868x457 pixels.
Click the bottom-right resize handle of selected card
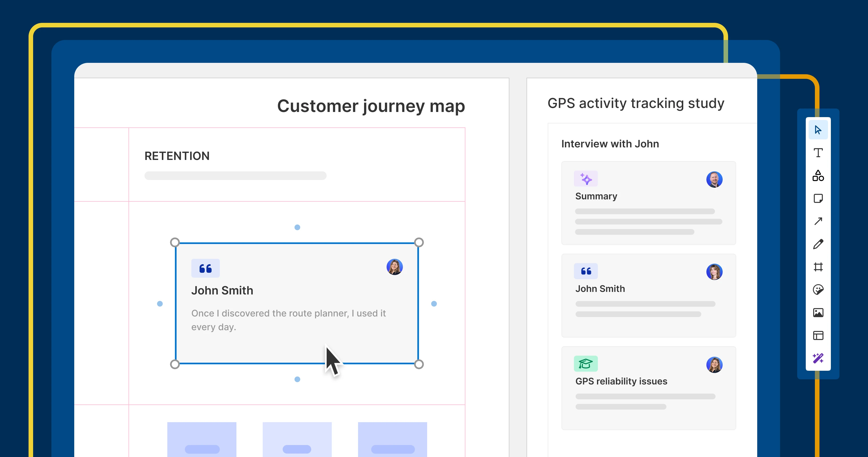(x=419, y=364)
